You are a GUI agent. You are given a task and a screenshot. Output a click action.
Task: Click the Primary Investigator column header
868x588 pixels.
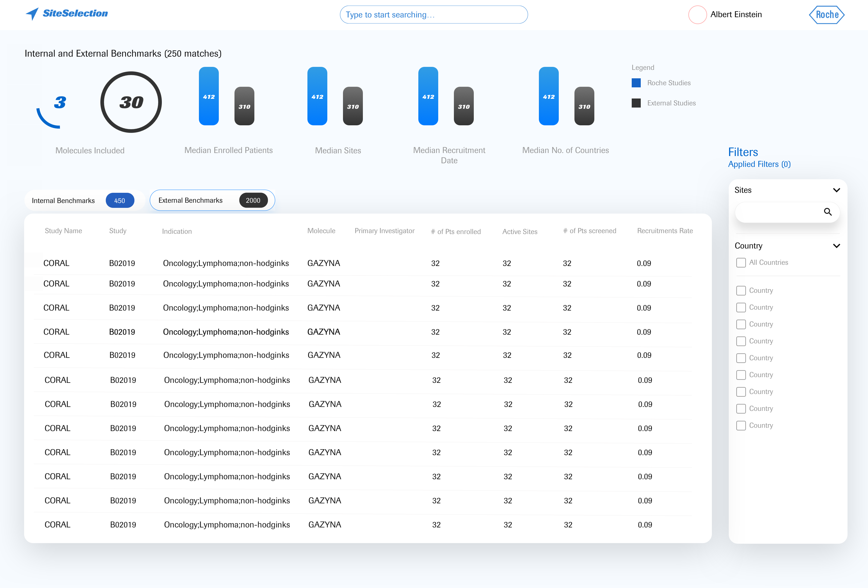(x=384, y=231)
